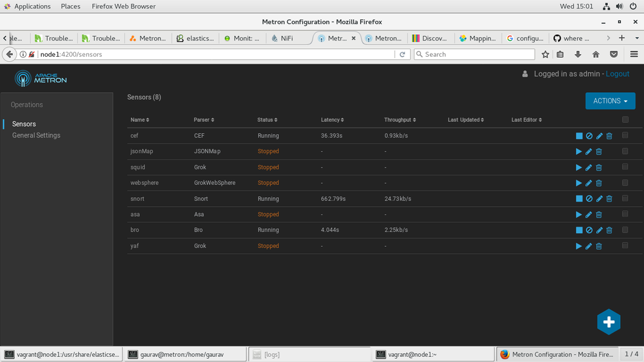Delete the cef sensor
Viewport: 644px width, 362px height.
(x=609, y=136)
